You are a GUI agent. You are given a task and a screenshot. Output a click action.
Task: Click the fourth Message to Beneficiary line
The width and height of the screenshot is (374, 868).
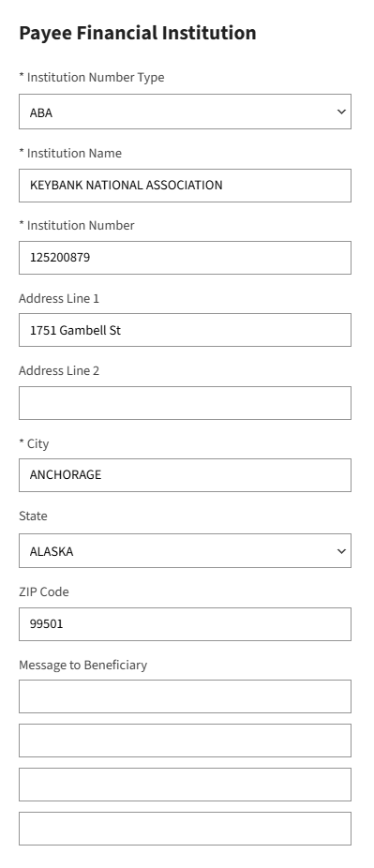(185, 829)
